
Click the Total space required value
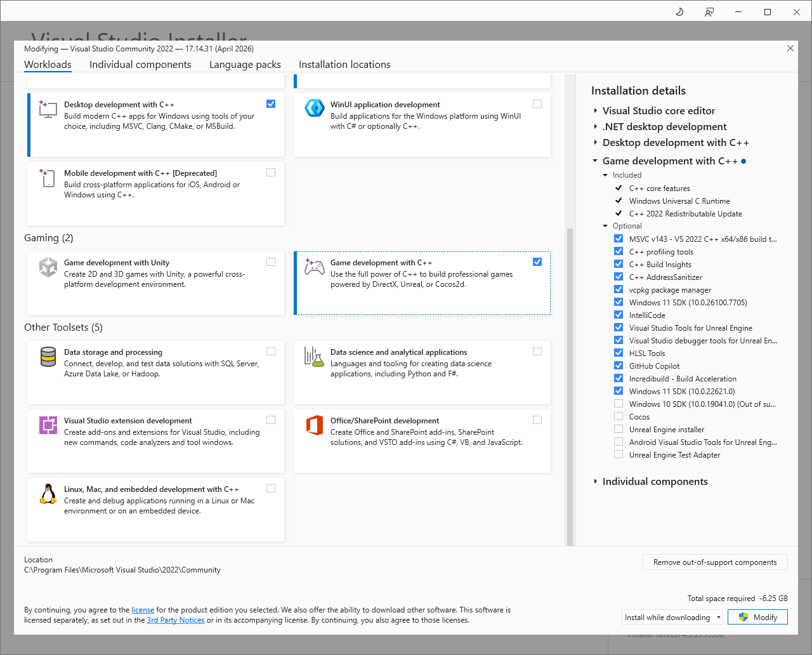pyautogui.click(x=775, y=599)
